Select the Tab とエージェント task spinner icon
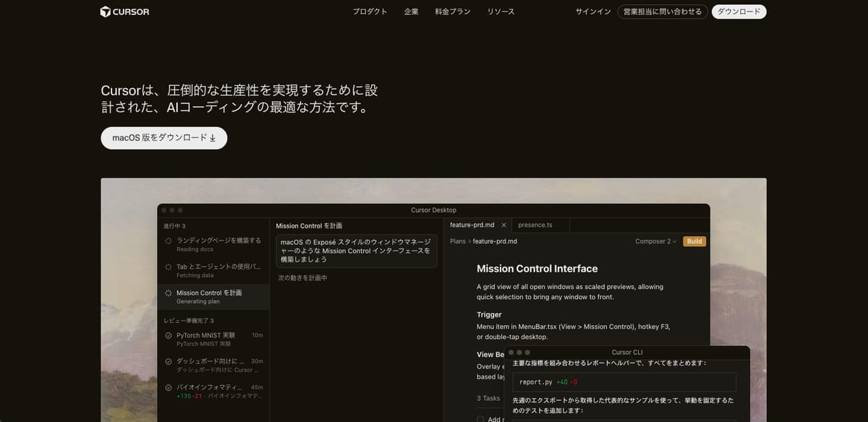The width and height of the screenshot is (868, 422). [x=168, y=267]
